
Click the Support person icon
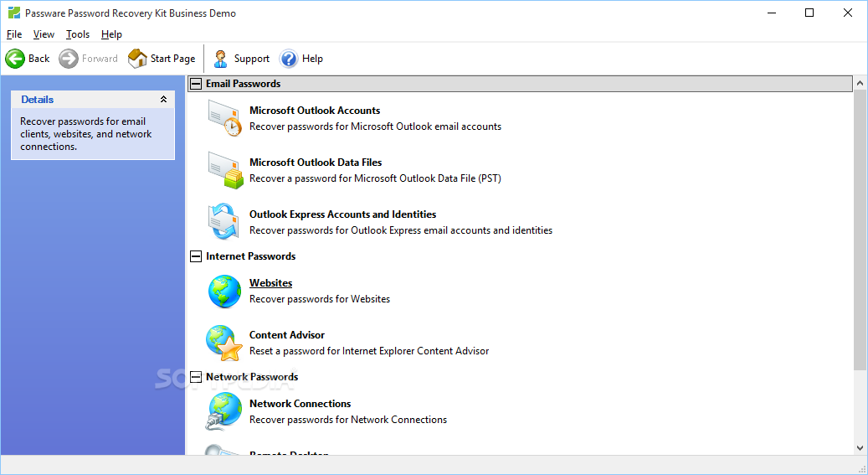coord(221,58)
